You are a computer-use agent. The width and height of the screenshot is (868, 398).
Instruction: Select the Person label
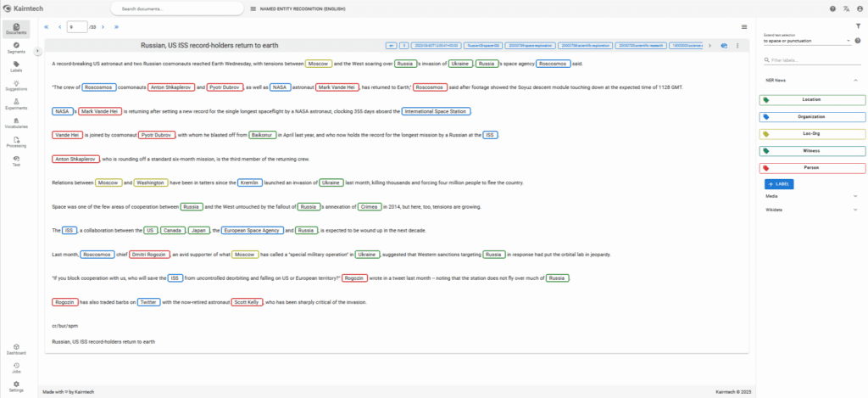click(x=811, y=168)
